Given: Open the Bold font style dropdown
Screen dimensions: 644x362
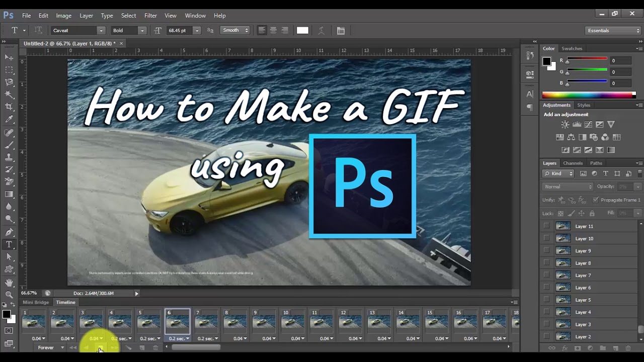Looking at the screenshot, I should 142,31.
